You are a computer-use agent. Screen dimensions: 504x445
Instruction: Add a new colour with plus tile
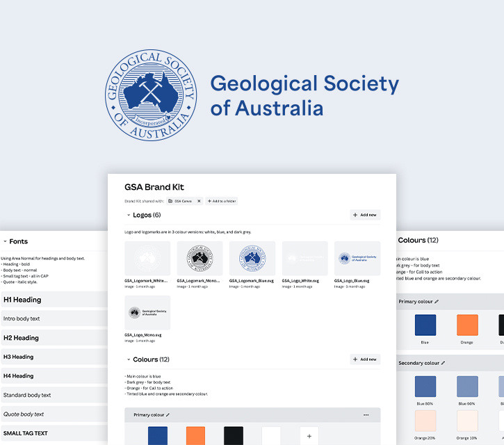tap(309, 436)
